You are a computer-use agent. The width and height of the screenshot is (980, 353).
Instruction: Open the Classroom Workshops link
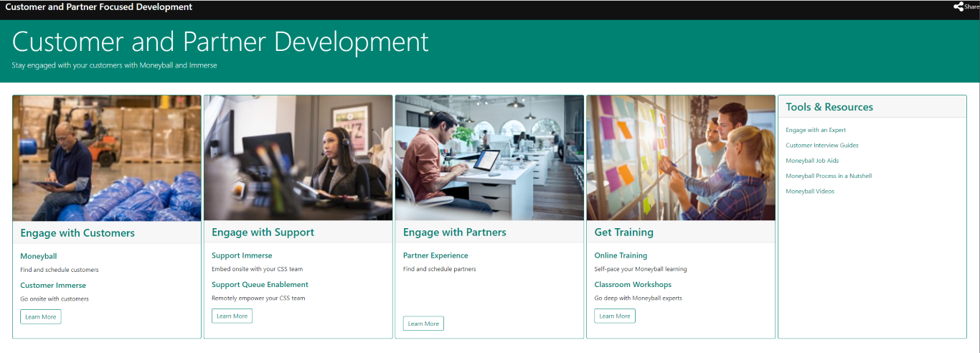(x=633, y=285)
